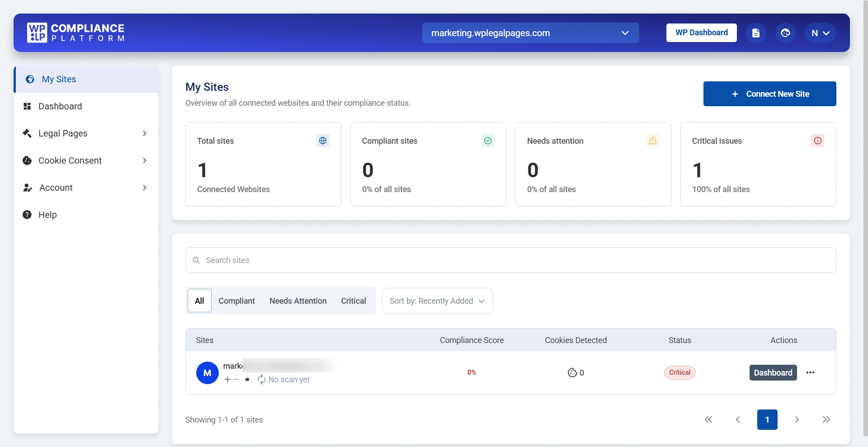Image resolution: width=868 pixels, height=447 pixels.
Task: Click the Actions column header
Action: click(x=783, y=340)
